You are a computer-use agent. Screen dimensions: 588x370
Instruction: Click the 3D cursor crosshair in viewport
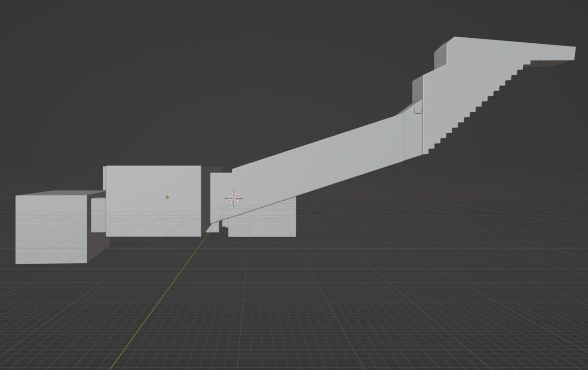(x=234, y=198)
